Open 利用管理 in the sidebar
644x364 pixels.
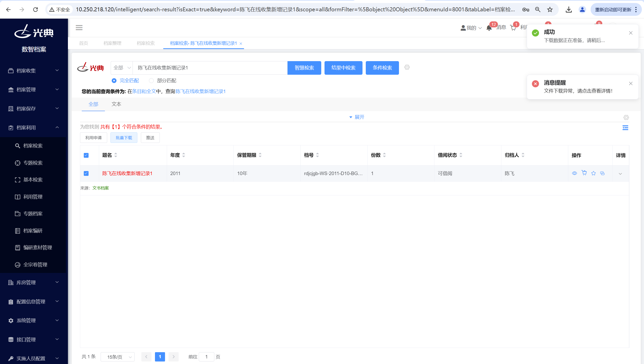tap(33, 197)
